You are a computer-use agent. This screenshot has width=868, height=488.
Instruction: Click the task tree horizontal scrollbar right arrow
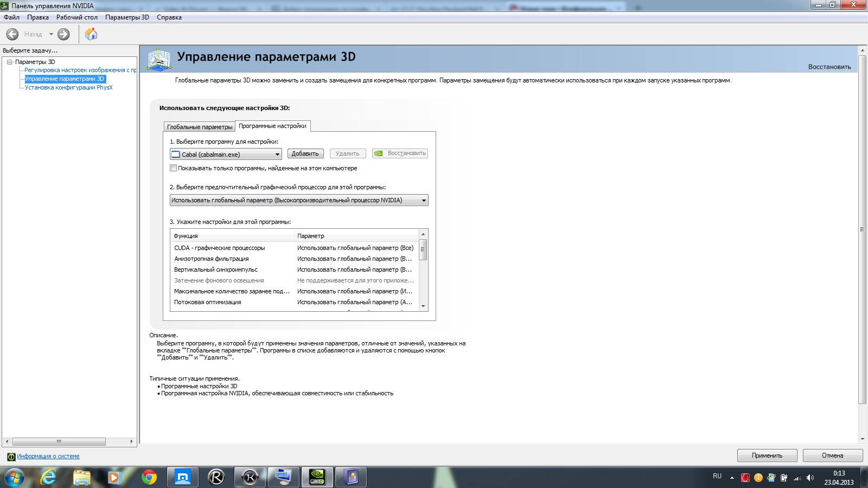(132, 441)
